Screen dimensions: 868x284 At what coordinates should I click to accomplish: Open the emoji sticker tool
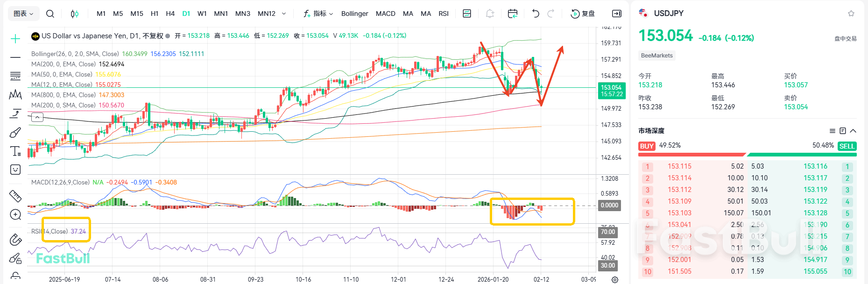pyautogui.click(x=15, y=170)
